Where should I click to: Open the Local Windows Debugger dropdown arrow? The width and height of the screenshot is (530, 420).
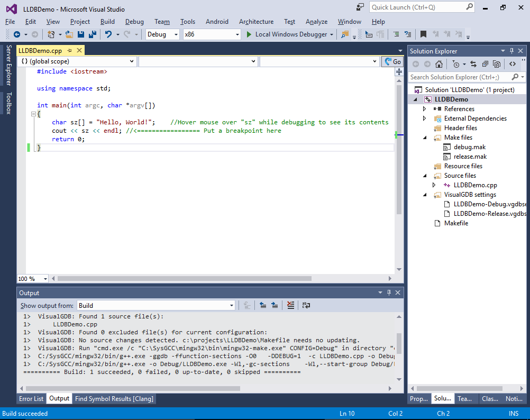(x=332, y=34)
